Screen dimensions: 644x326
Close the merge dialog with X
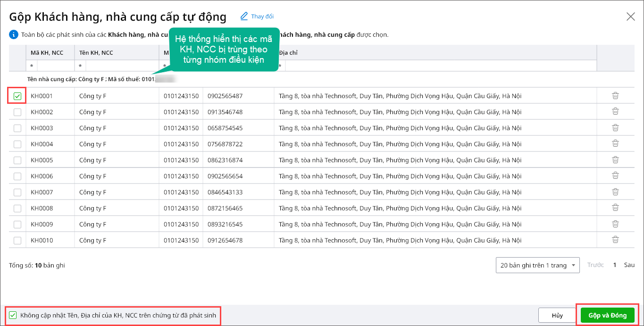(x=630, y=17)
